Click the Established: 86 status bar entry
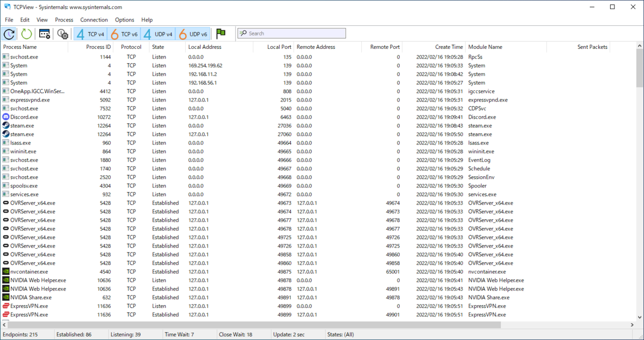Image resolution: width=644 pixels, height=340 pixels. 75,335
